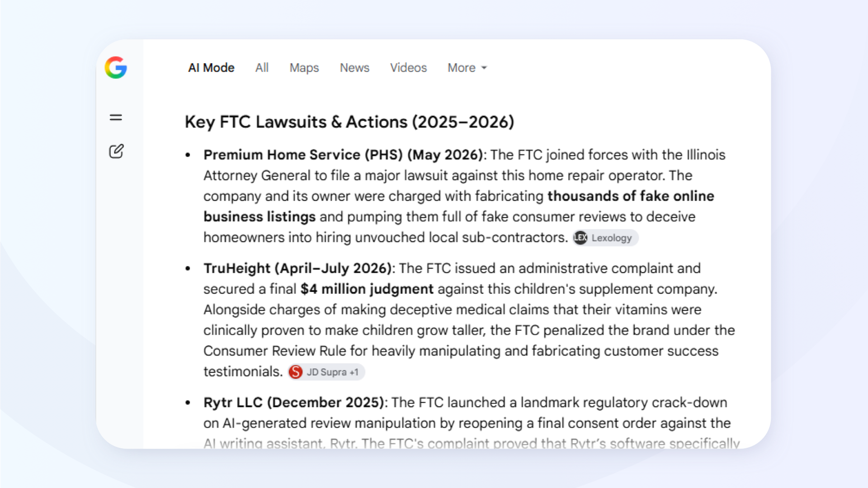The height and width of the screenshot is (488, 868).
Task: Open the Maps tab
Action: 304,68
